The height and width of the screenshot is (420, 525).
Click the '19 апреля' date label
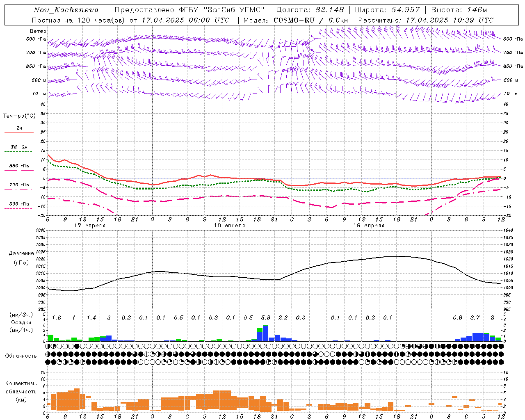369,226
